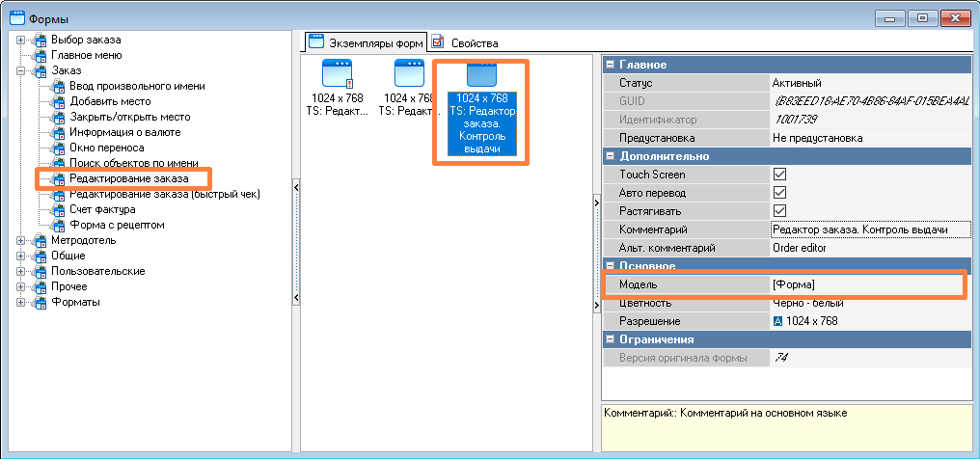The height and width of the screenshot is (459, 980).
Task: Click the Формы window title icon
Action: click(x=16, y=15)
